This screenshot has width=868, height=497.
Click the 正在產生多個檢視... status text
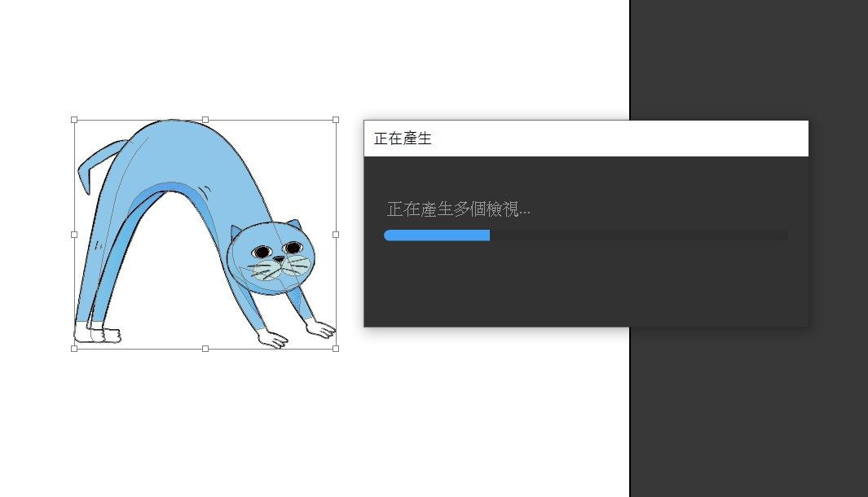pyautogui.click(x=458, y=209)
